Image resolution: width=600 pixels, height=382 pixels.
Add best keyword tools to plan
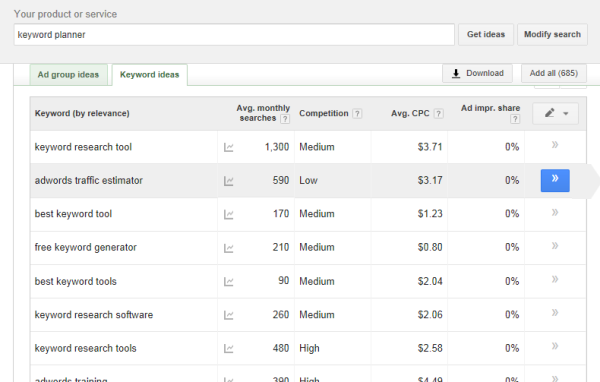coord(555,279)
